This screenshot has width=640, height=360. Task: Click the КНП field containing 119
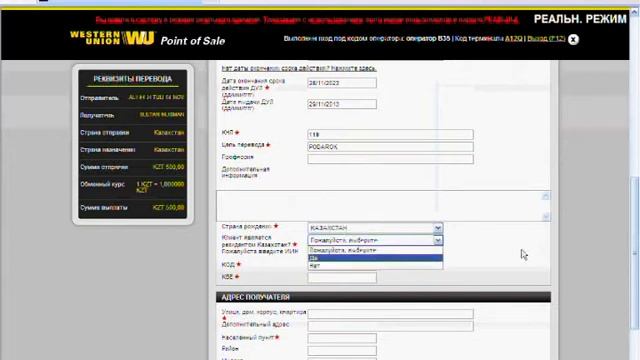click(391, 134)
